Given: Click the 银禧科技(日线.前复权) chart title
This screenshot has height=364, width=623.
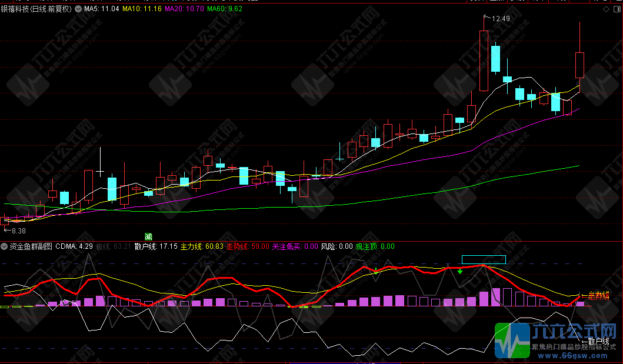Looking at the screenshot, I should (x=36, y=9).
